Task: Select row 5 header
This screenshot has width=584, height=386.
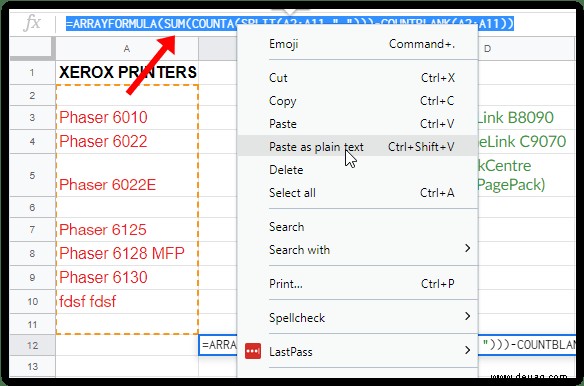Action: click(x=33, y=175)
